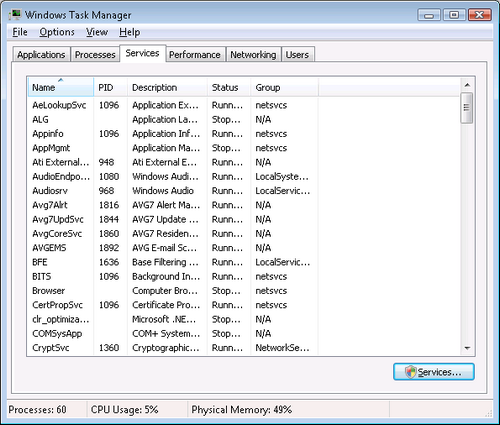Switch to the Processes tab
This screenshot has height=425, width=500.
(x=95, y=54)
